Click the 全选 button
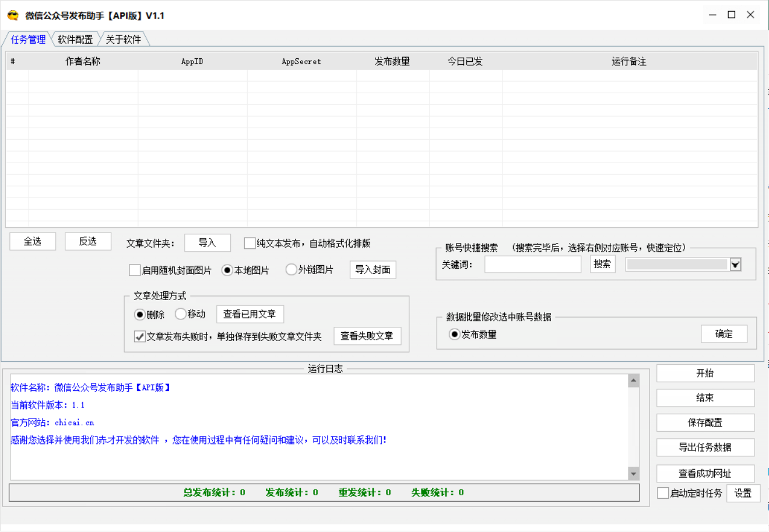This screenshot has width=769, height=532. (x=33, y=241)
